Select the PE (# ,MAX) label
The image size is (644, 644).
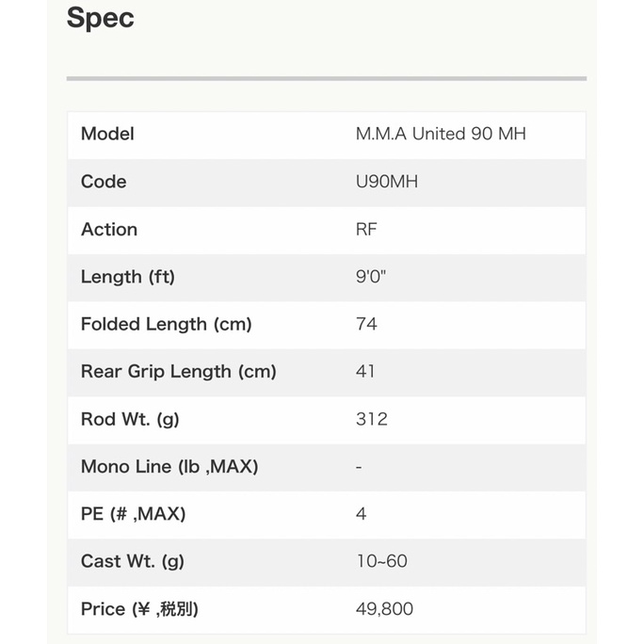coord(133,514)
